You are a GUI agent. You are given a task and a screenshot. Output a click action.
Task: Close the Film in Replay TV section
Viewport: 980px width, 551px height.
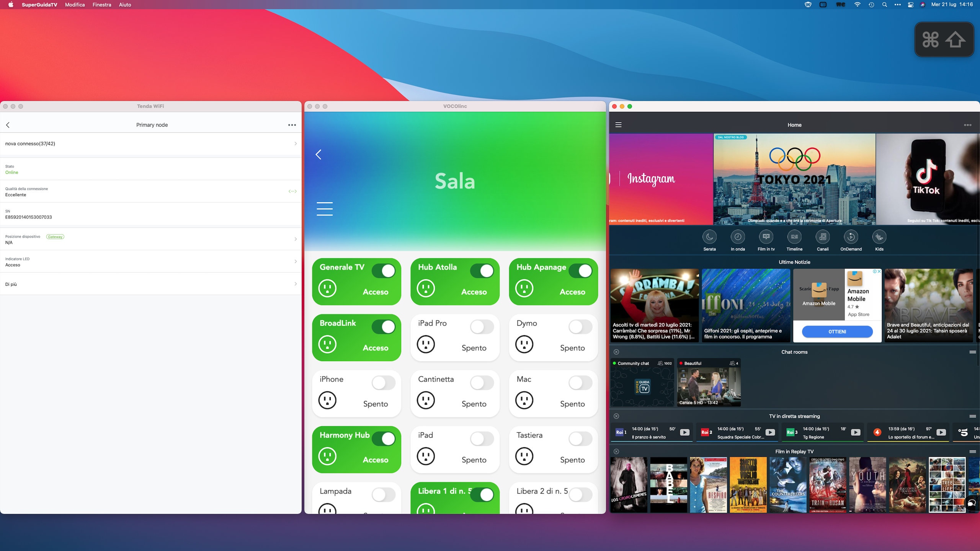coord(616,452)
